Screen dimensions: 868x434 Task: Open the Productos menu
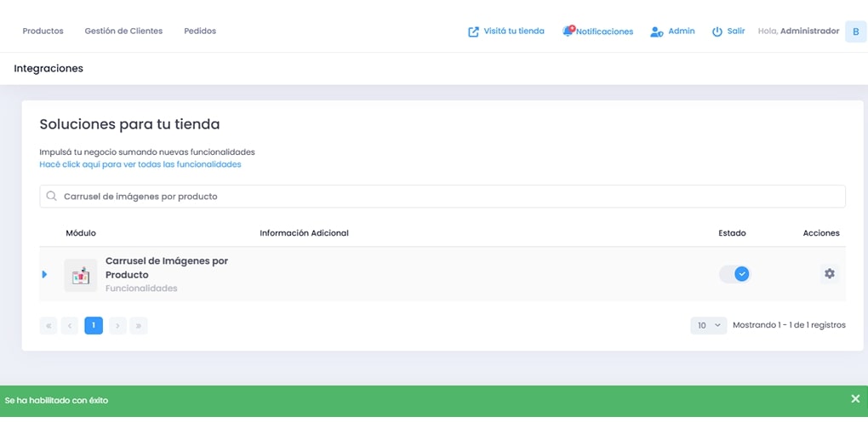tap(43, 31)
